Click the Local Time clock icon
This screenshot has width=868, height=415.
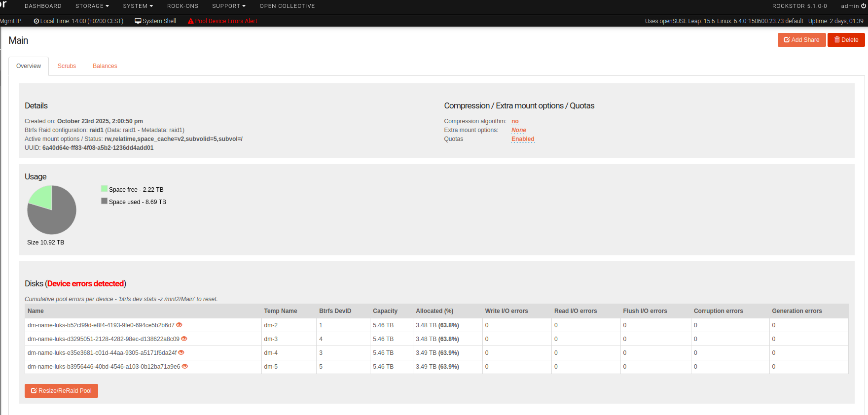pos(36,21)
